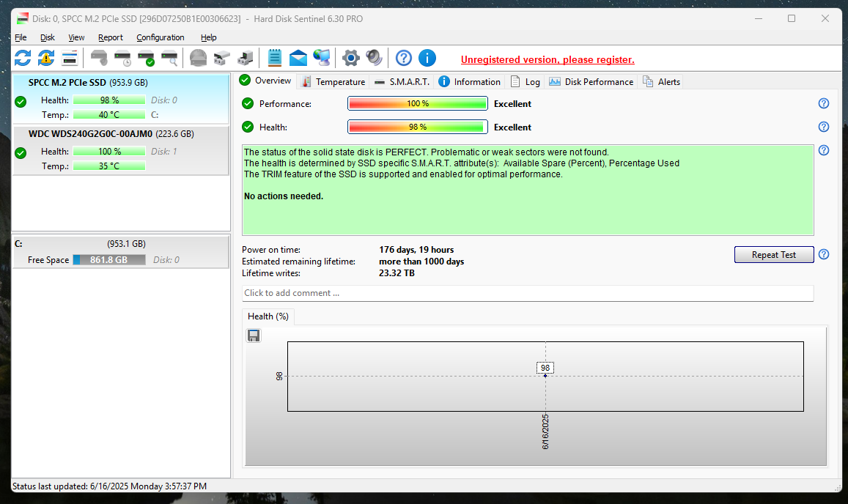Open the Report menu
The width and height of the screenshot is (848, 504).
click(x=111, y=37)
